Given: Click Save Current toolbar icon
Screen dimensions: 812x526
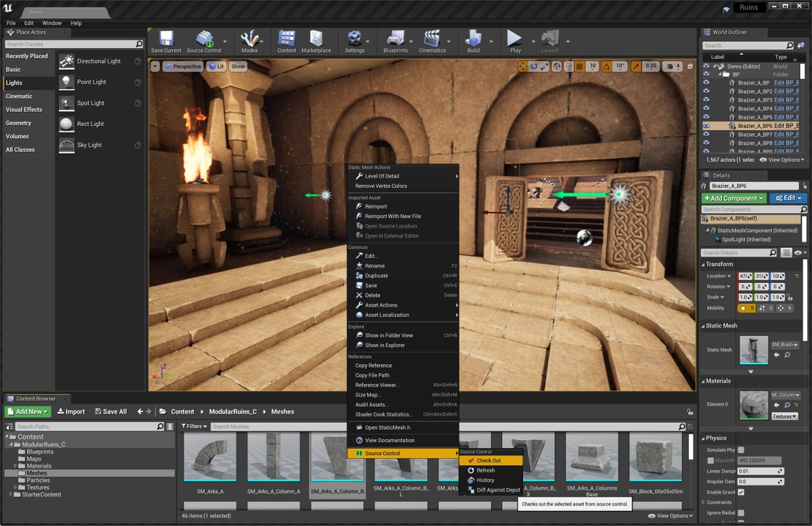Looking at the screenshot, I should pos(166,41).
